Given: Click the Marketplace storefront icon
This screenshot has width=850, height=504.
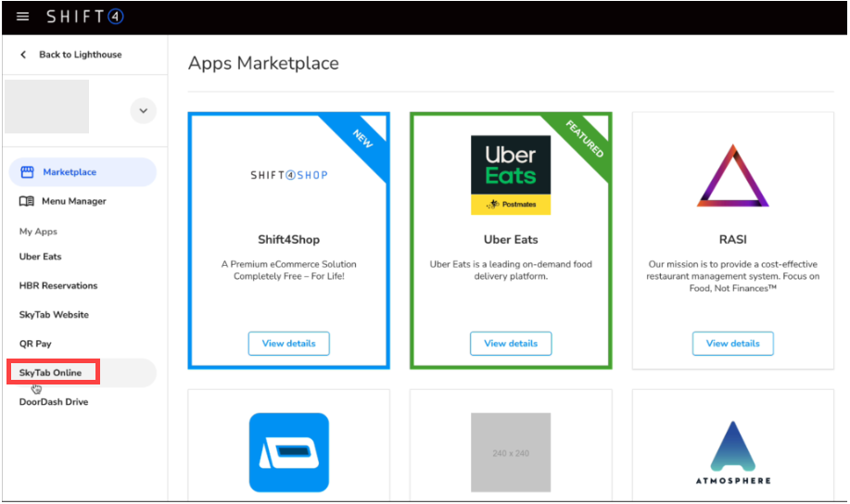Looking at the screenshot, I should coord(27,172).
